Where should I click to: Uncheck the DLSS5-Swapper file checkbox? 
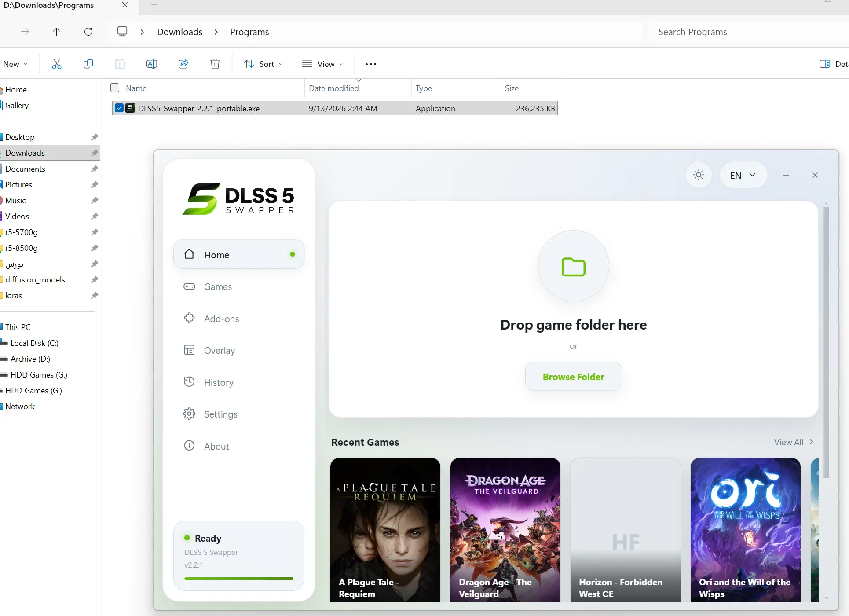tap(119, 108)
